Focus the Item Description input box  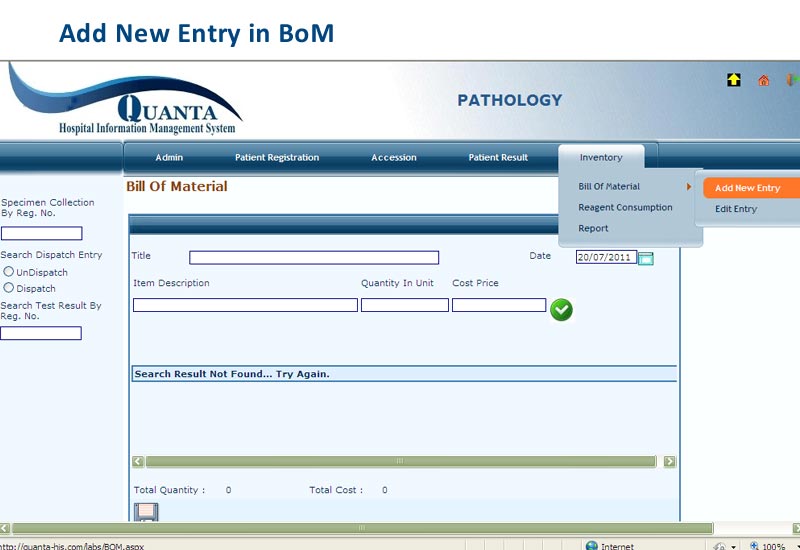[245, 305]
